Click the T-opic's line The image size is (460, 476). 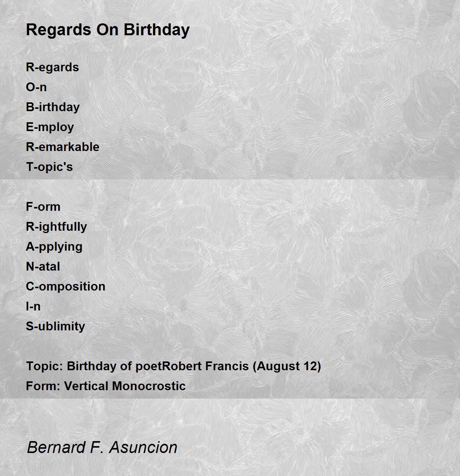pyautogui.click(x=49, y=167)
